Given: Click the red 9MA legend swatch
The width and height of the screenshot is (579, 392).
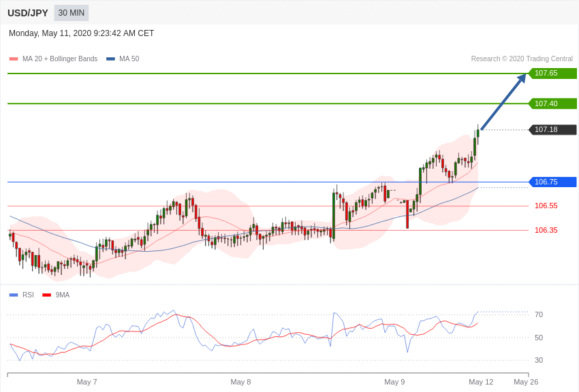Looking at the screenshot, I should coord(47,295).
